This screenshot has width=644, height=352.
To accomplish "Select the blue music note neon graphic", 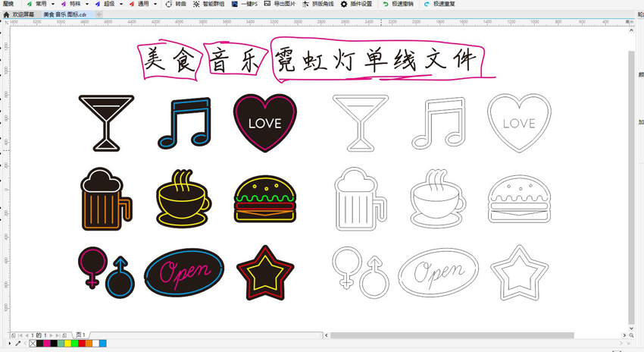I will pyautogui.click(x=184, y=123).
